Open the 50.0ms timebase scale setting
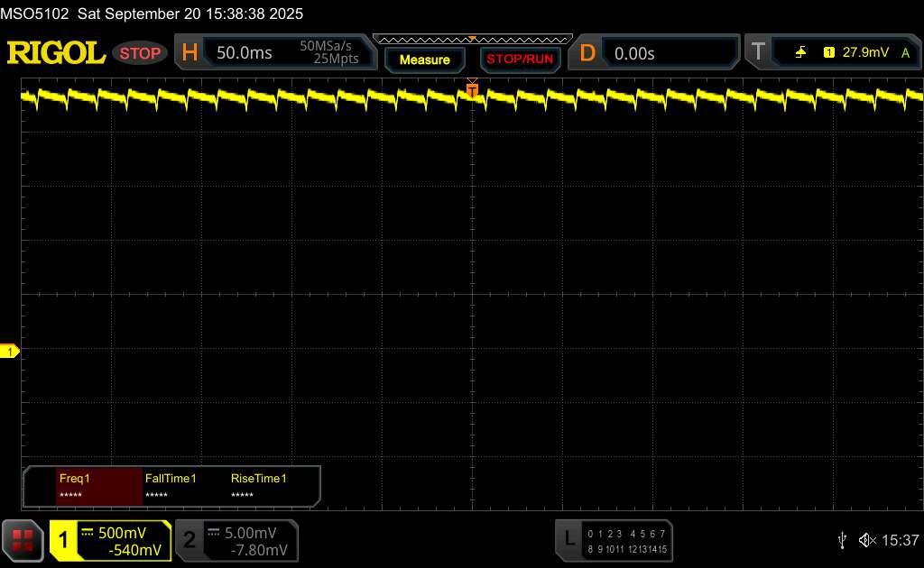The height and width of the screenshot is (568, 924). pos(245,53)
